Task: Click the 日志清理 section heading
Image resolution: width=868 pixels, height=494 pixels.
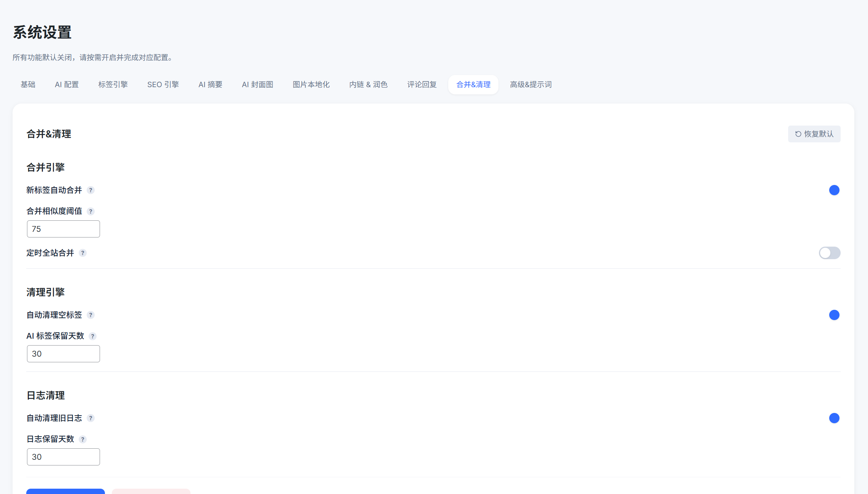Action: coord(46,395)
